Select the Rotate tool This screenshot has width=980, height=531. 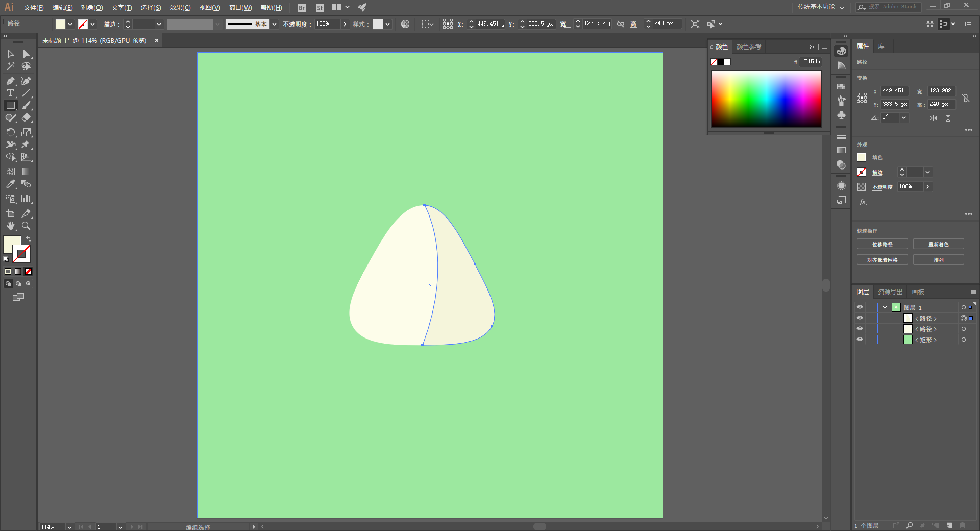point(11,132)
